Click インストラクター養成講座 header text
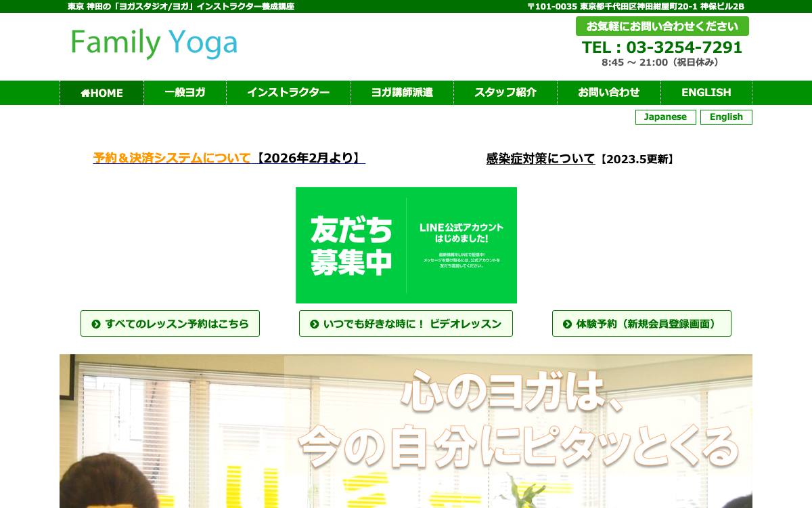This screenshot has width=812, height=508. point(245,6)
